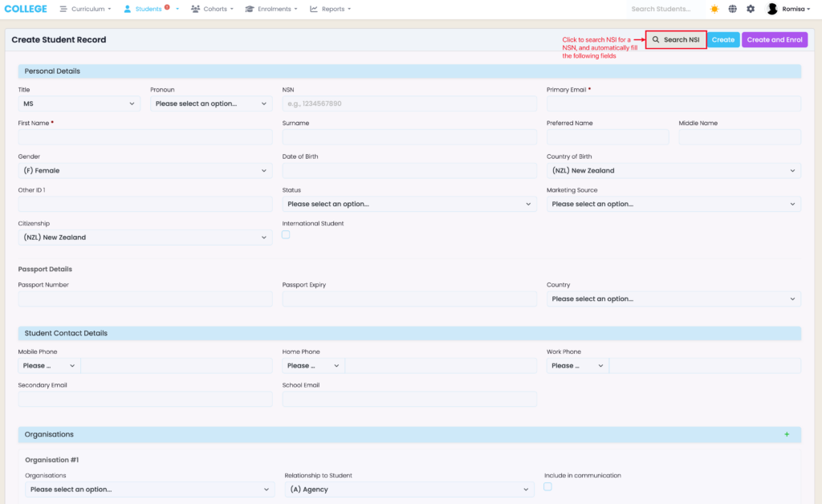
Task: Open the Pronoun dropdown
Action: [x=211, y=104]
